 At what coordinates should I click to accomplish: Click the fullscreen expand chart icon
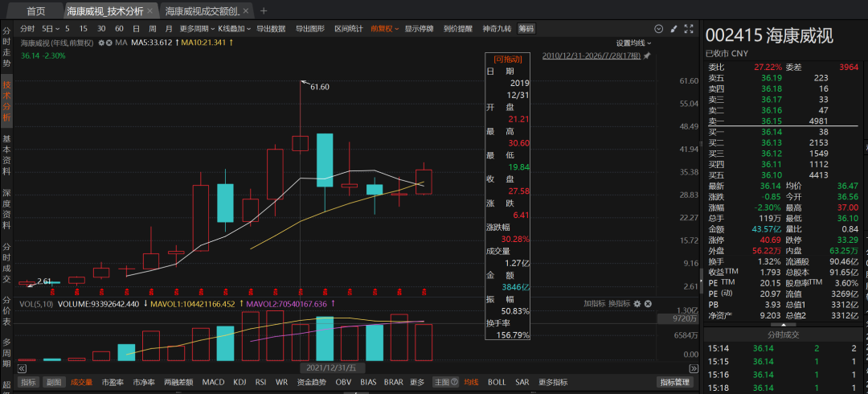pyautogui.click(x=689, y=29)
